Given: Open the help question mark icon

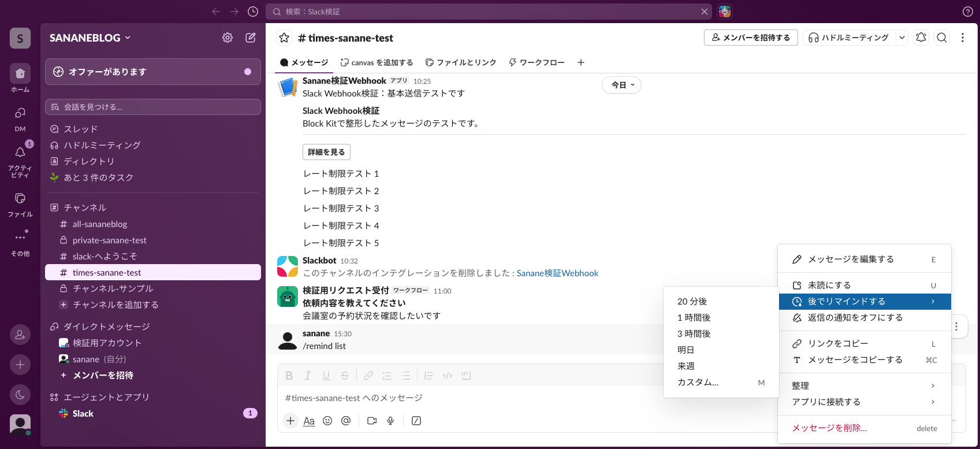Looking at the screenshot, I should click(x=968, y=12).
